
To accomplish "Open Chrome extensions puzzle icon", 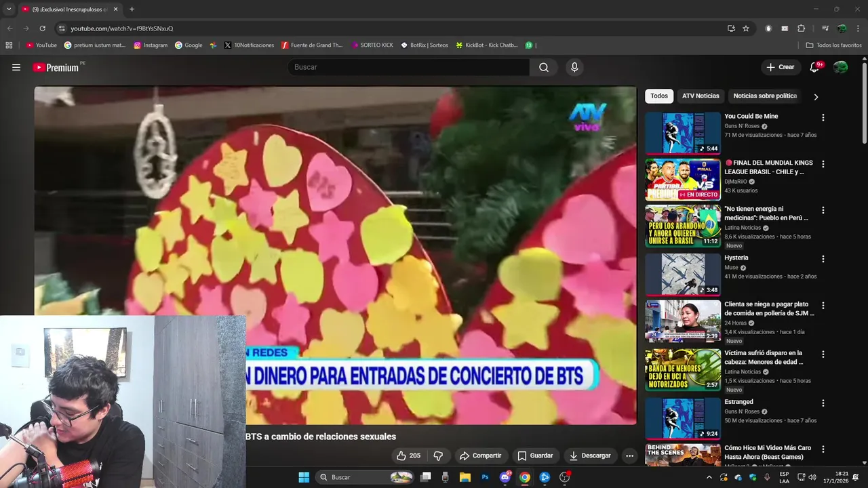I will point(801,28).
